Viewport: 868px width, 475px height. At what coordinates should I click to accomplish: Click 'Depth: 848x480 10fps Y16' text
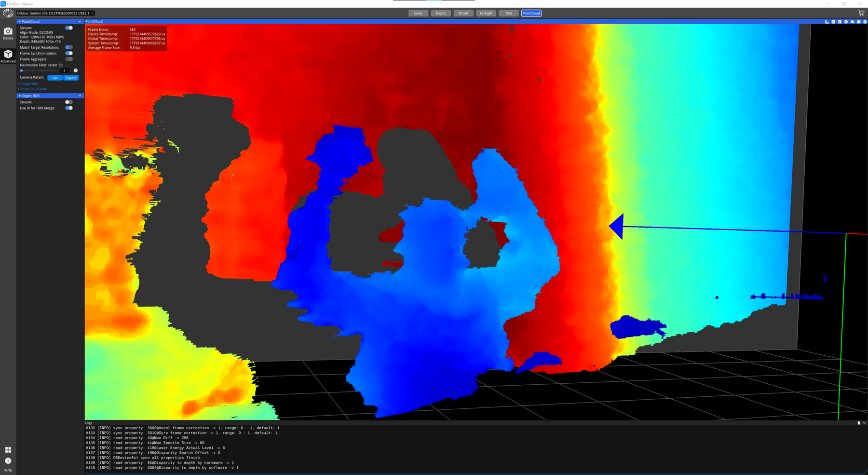tap(40, 42)
